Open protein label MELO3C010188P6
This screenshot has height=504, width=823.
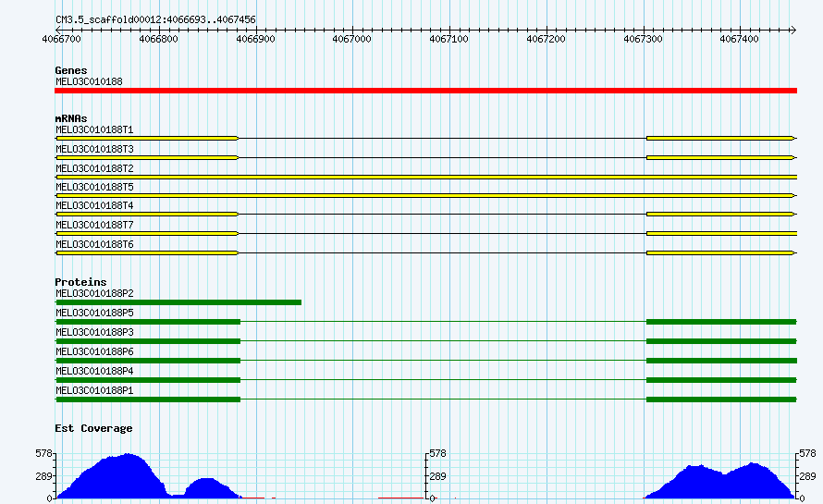(x=94, y=351)
